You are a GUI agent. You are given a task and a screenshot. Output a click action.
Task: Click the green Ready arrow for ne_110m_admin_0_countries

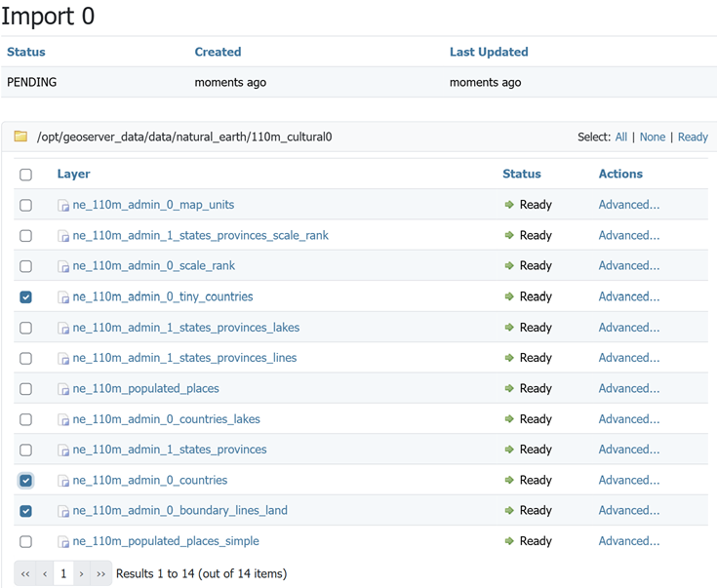(509, 480)
